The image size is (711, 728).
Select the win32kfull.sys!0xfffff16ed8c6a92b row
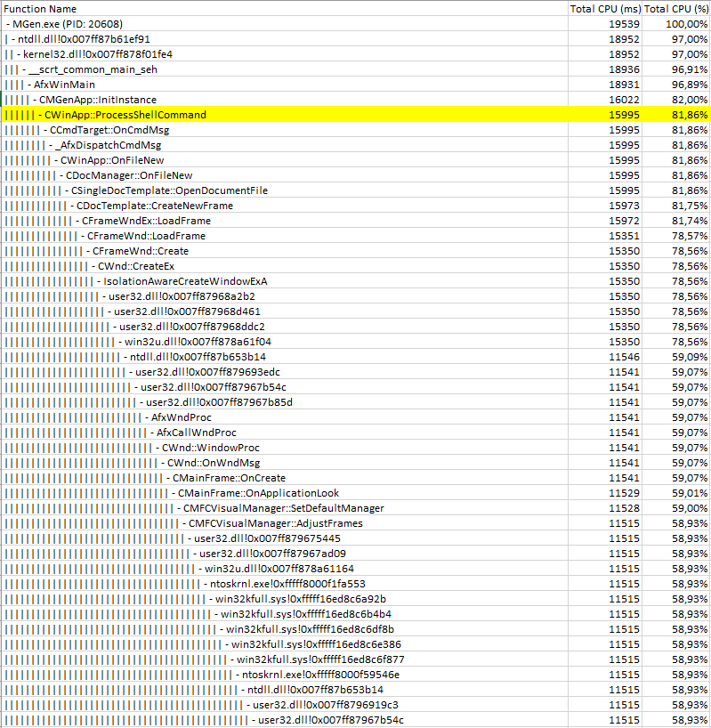coord(356,599)
